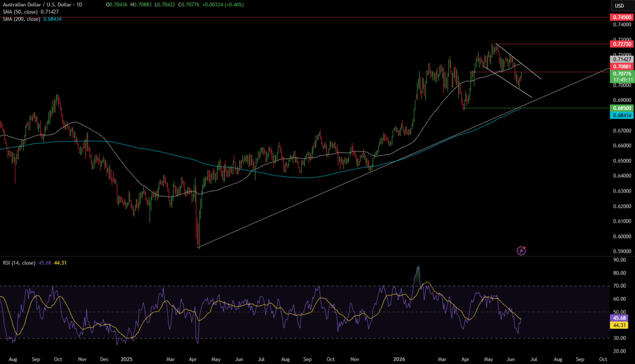The image size is (635, 364).
Task: Click the red 0.72730 price label
Action: pyautogui.click(x=622, y=44)
